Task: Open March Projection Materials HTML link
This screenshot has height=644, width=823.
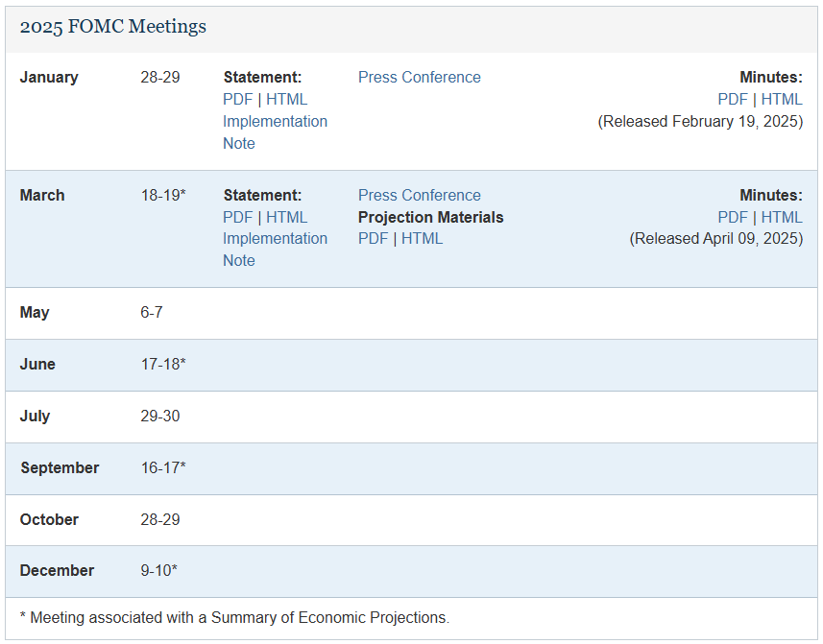Action: click(x=422, y=238)
